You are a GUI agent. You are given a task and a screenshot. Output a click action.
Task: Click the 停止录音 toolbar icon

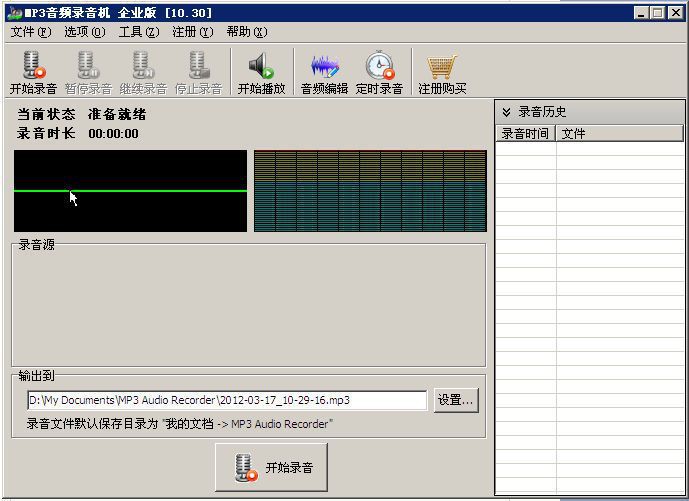[x=199, y=65]
